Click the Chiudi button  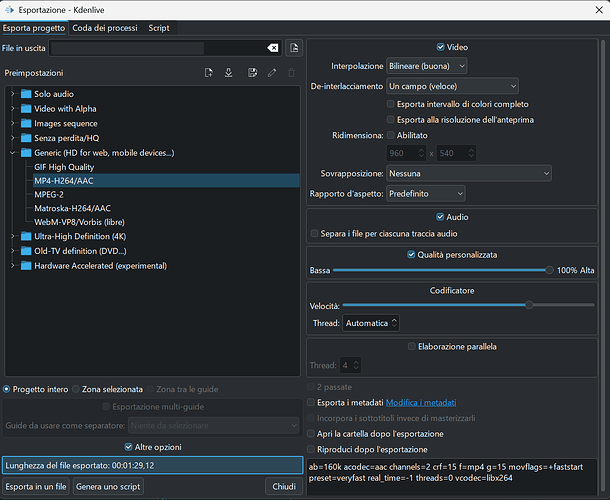[x=284, y=486]
